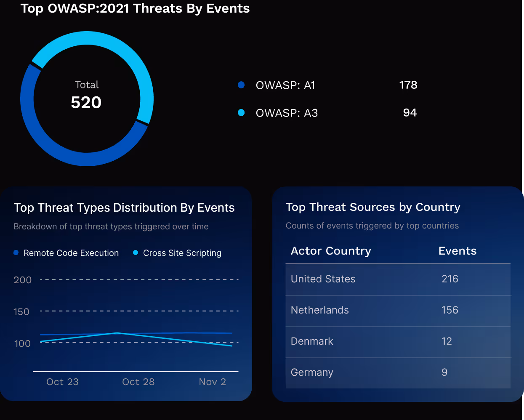The image size is (524, 420).
Task: Open the Actor Country column header
Action: pyautogui.click(x=331, y=251)
